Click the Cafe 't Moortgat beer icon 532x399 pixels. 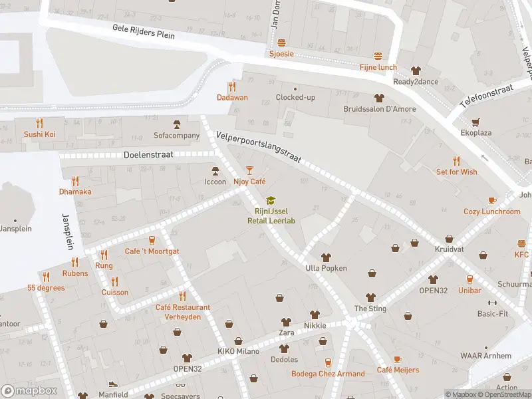pyautogui.click(x=152, y=241)
